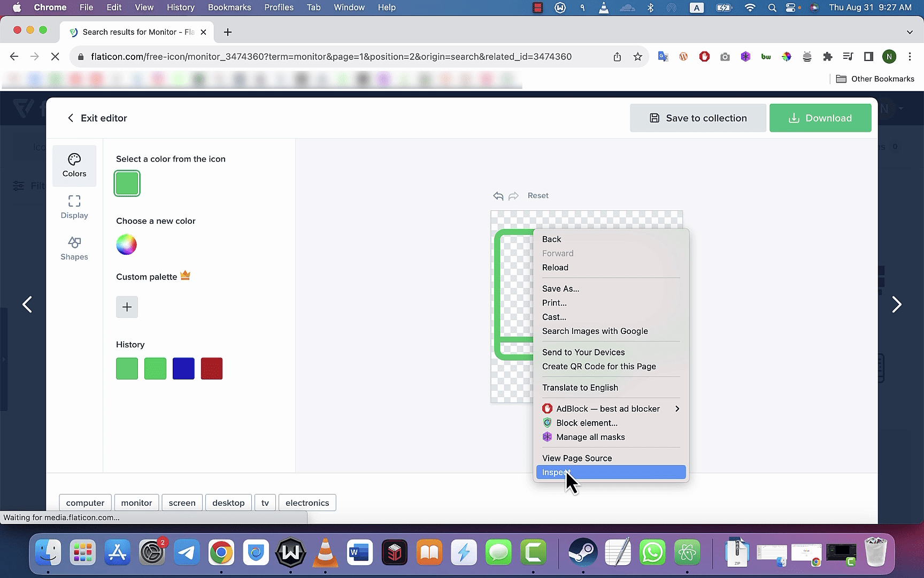Choose Manage all masks in context menu
This screenshot has width=924, height=578.
(611, 437)
